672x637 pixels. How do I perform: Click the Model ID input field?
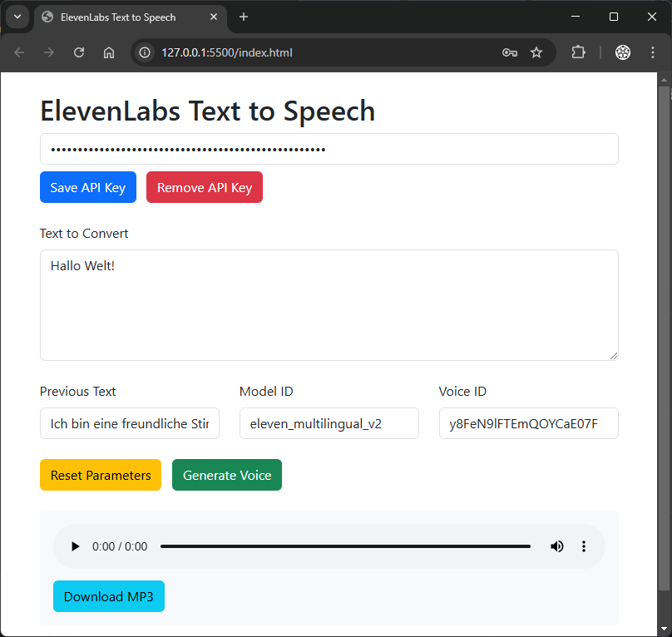click(x=329, y=423)
